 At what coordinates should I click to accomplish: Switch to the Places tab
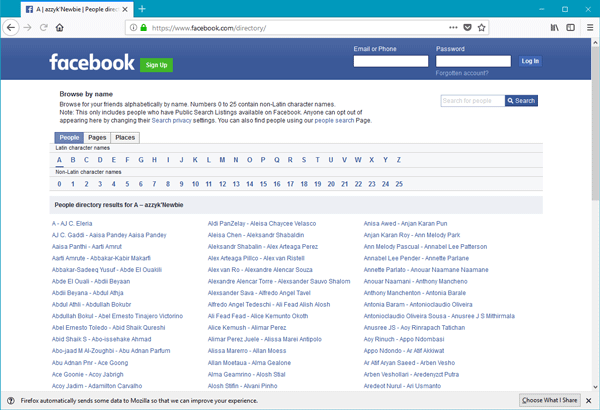(125, 137)
